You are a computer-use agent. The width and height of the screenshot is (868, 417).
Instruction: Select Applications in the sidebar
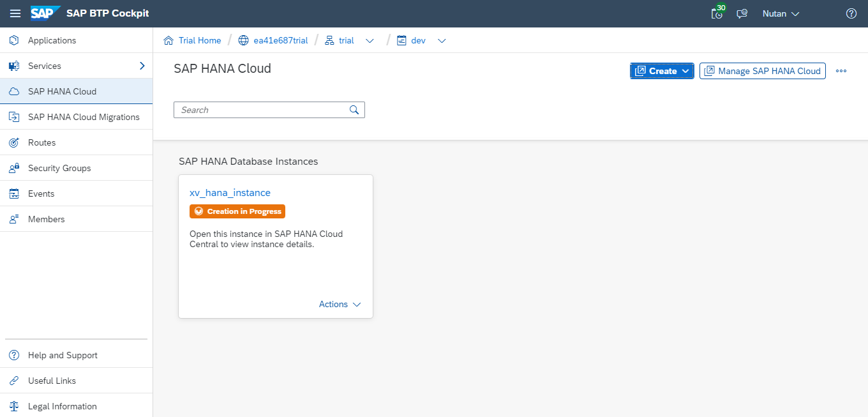tap(77, 40)
